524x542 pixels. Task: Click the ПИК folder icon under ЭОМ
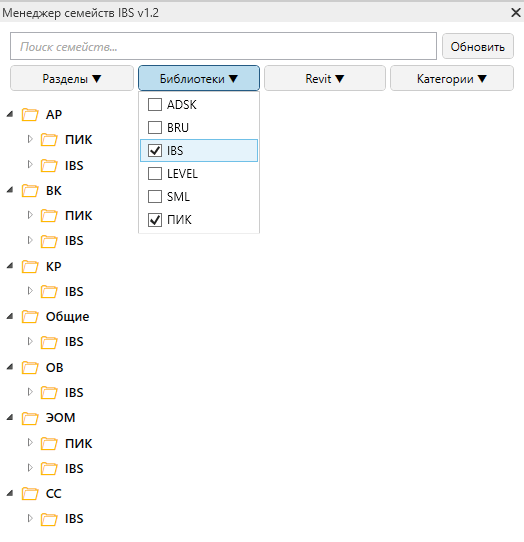coord(49,443)
